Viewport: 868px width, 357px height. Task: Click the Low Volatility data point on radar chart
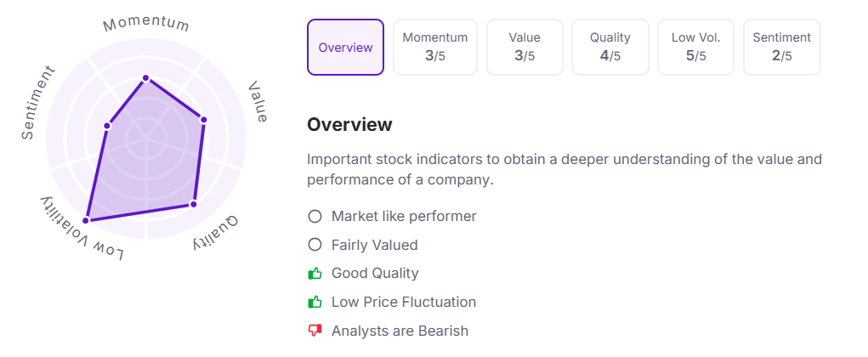point(85,221)
